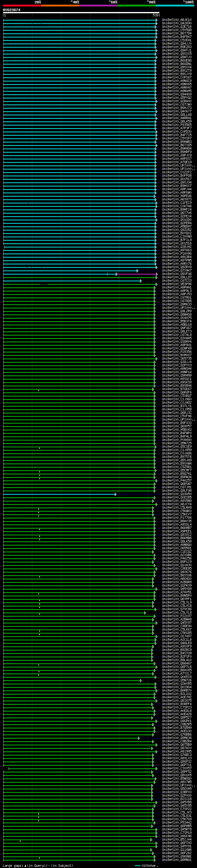Open hit UniRef100_Q3E716
Screen dimensions: 197x868
[x=177, y=26]
